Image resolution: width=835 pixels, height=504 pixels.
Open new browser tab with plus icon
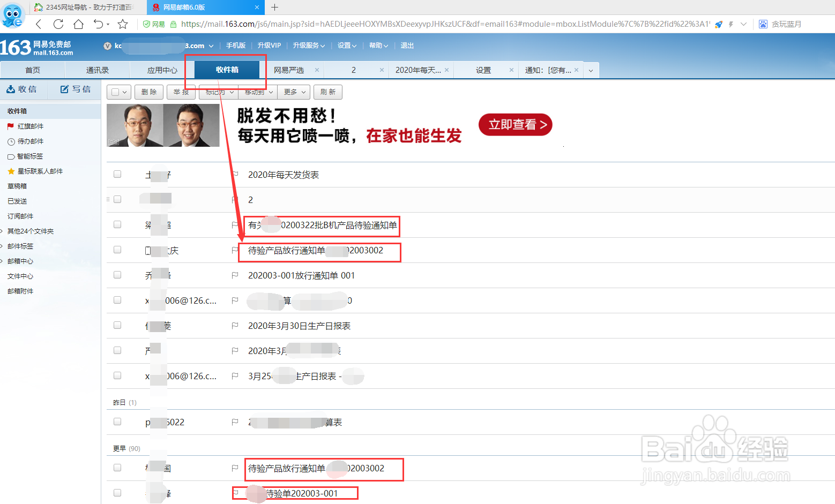point(274,7)
